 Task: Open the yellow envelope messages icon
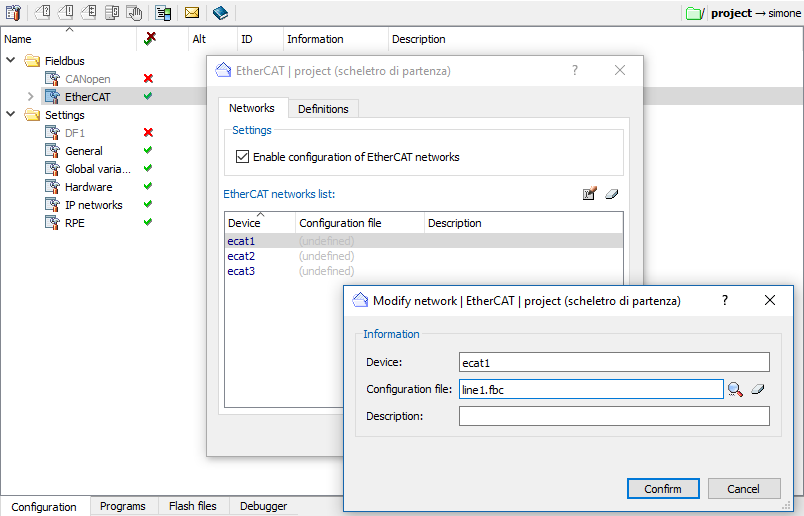192,12
